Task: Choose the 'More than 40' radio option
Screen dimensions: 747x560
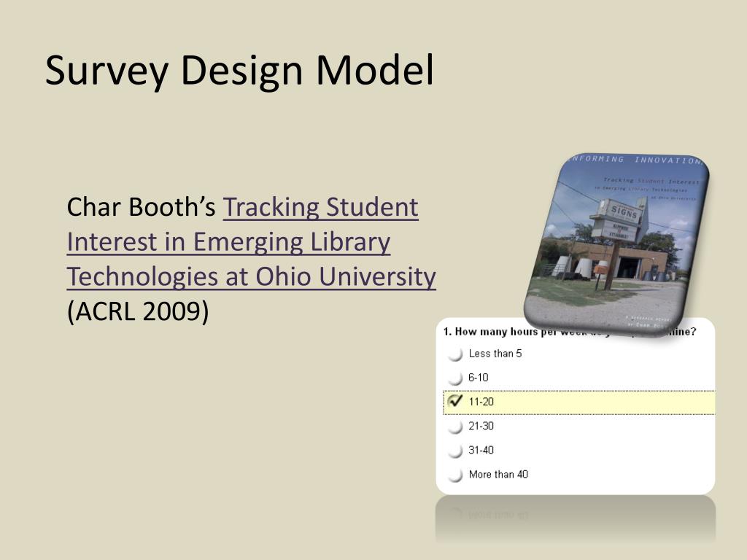Action: (455, 475)
